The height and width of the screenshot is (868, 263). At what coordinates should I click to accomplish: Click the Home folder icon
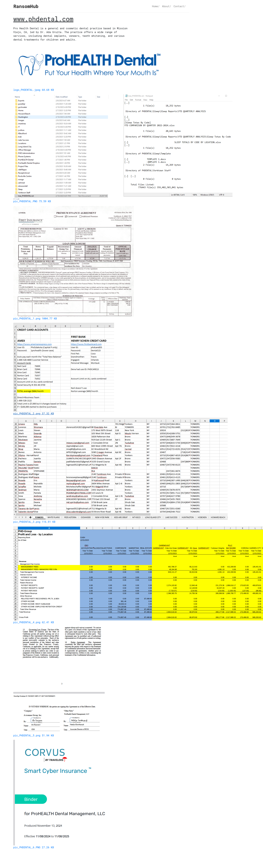(16, 110)
